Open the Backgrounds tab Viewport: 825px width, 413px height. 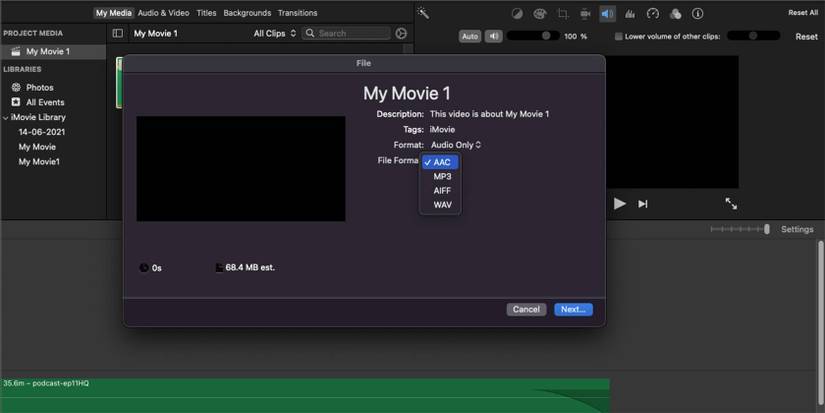point(247,13)
